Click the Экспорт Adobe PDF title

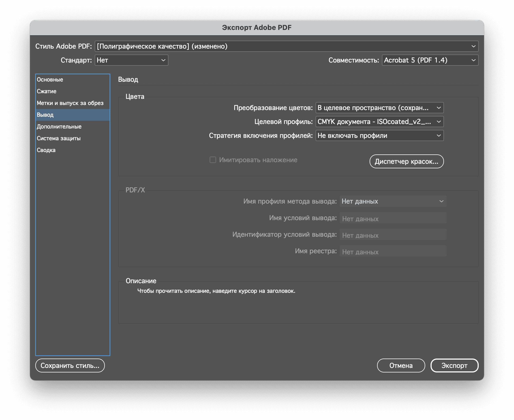pyautogui.click(x=257, y=28)
